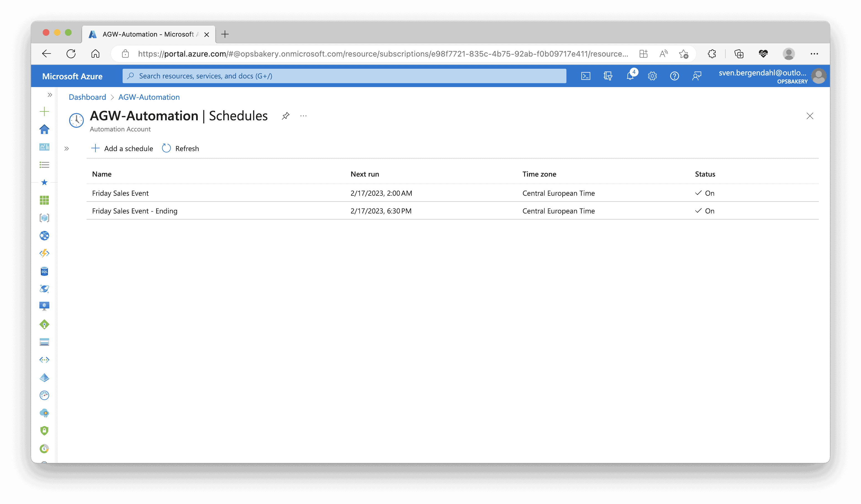This screenshot has height=504, width=861.
Task: Click Add a schedule
Action: pos(122,148)
